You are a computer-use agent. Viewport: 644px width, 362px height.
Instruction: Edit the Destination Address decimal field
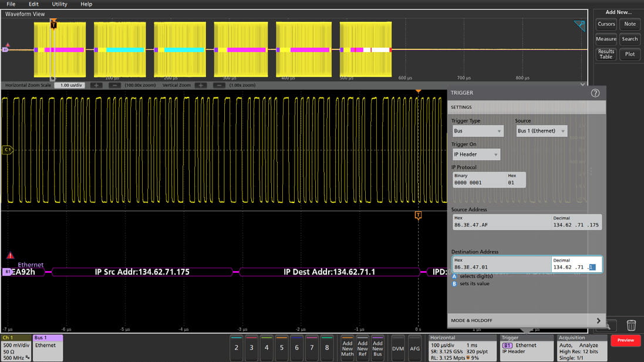(576, 265)
